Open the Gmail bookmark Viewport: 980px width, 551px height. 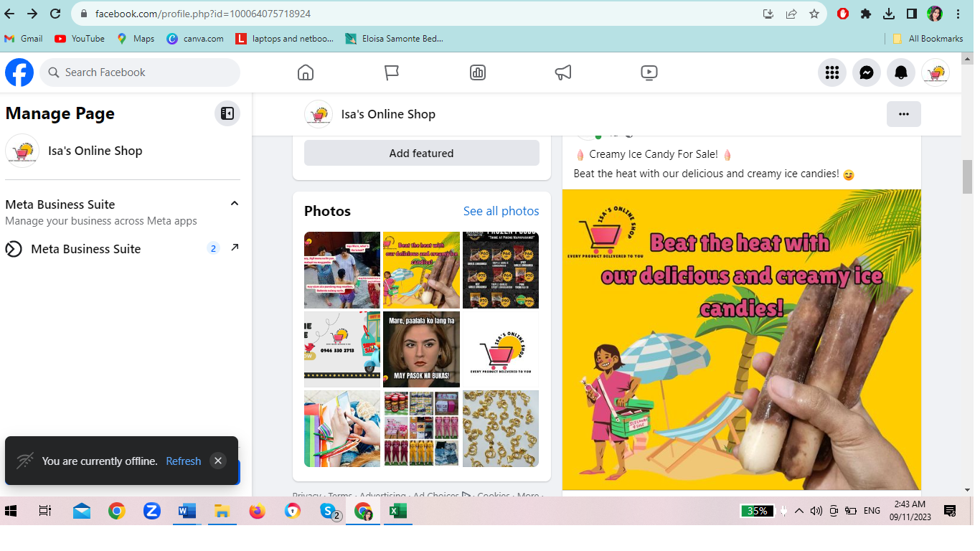(x=23, y=39)
